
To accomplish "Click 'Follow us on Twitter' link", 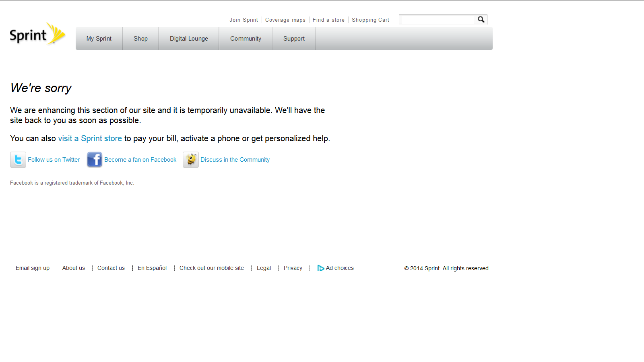I will (x=54, y=160).
